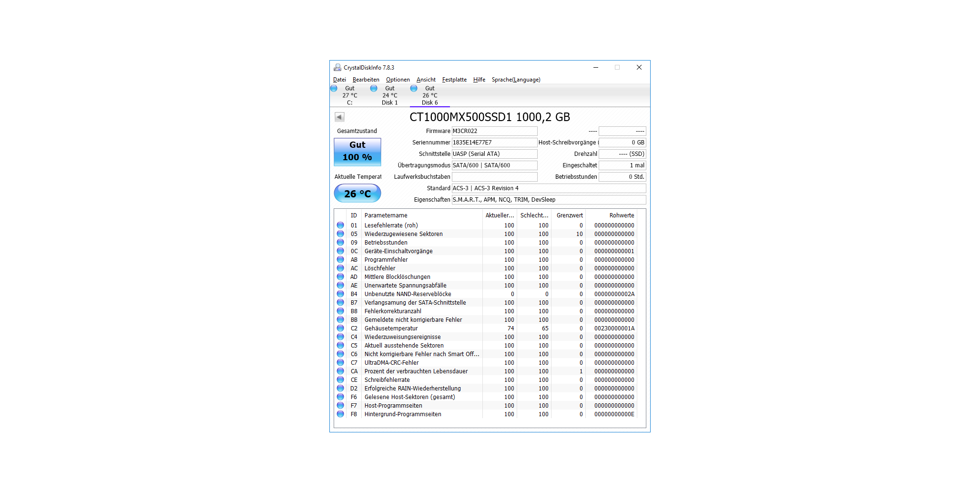Click the blue orb for Geräte-Einschaltvorgänge
The image size is (980, 492).
point(340,251)
